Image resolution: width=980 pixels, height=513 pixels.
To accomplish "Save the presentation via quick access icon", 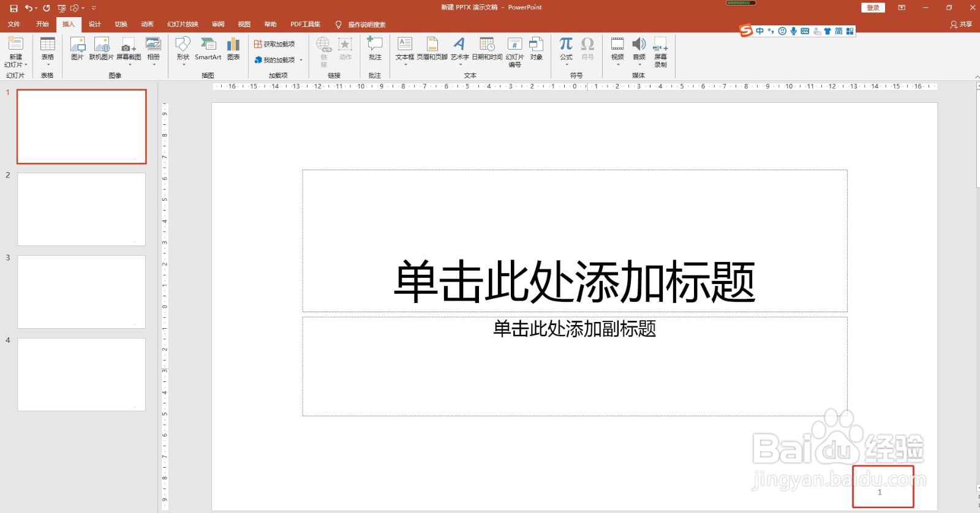I will pos(13,8).
